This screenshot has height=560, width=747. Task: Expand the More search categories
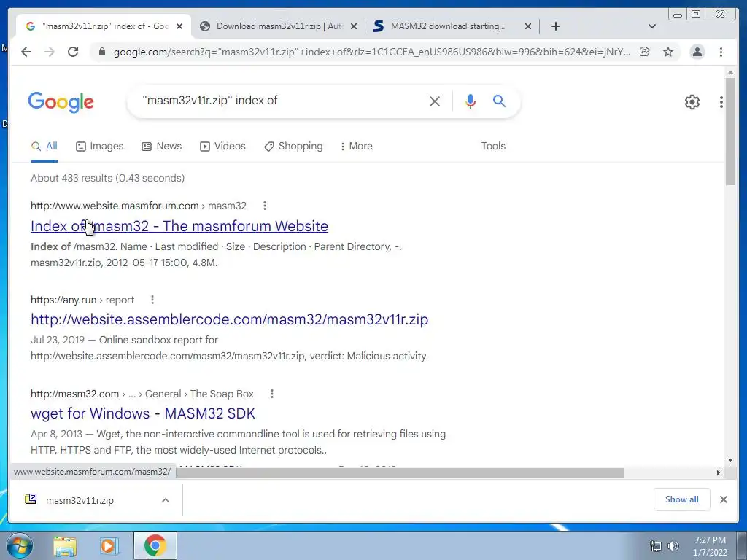pos(356,146)
